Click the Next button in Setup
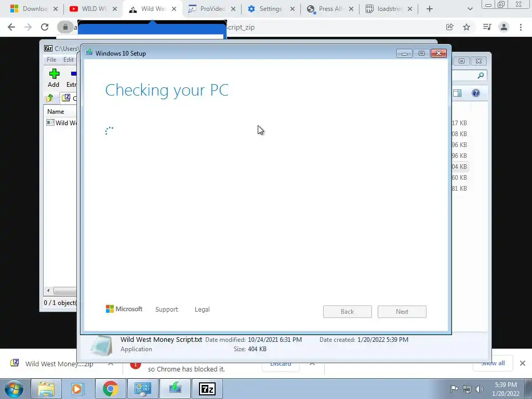This screenshot has width=532, height=399. click(x=402, y=312)
